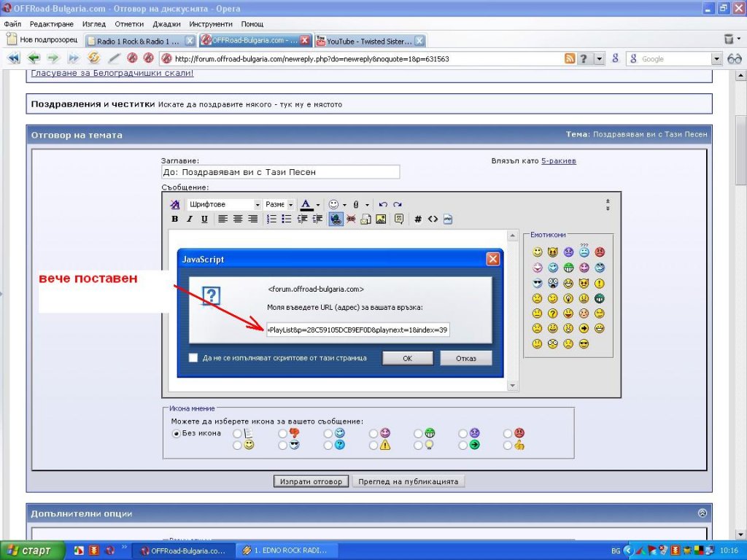Insert an ordered numbered list
The width and height of the screenshot is (747, 560).
pos(271,219)
